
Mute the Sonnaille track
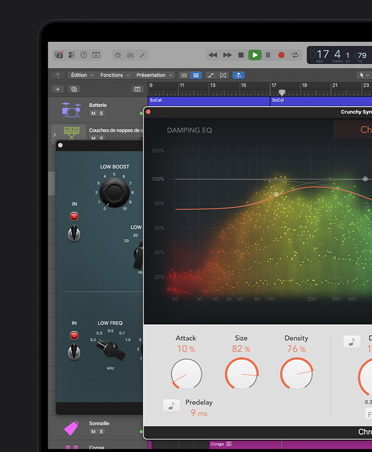point(93,432)
